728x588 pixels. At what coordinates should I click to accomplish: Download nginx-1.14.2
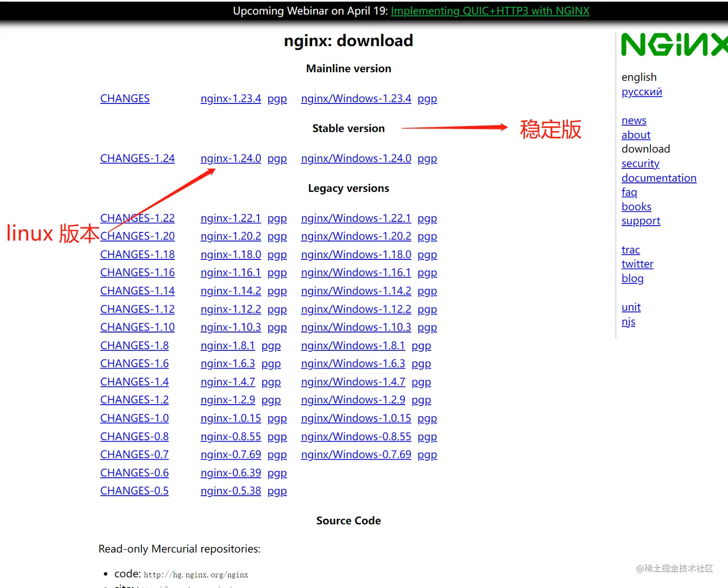pos(231,291)
